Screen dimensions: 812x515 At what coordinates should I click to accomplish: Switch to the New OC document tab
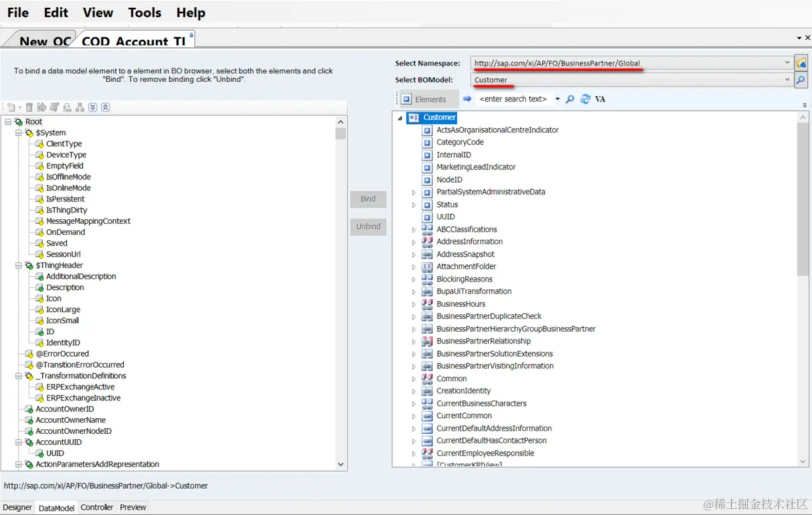point(43,41)
